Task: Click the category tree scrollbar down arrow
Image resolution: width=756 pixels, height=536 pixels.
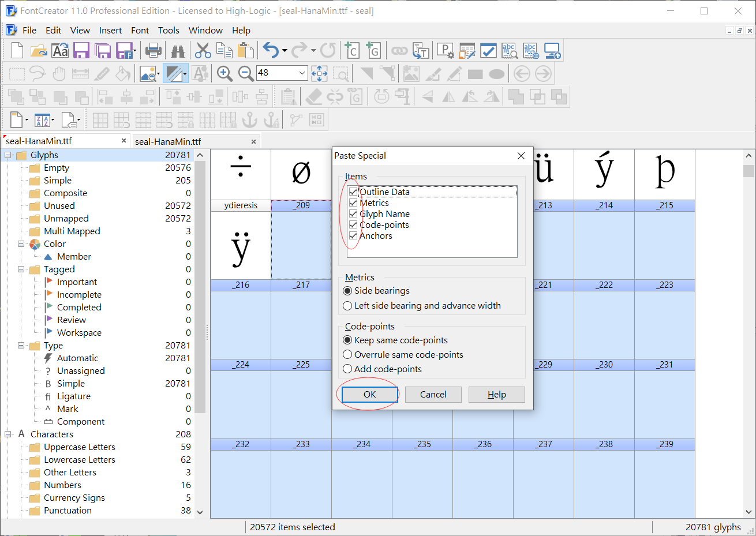Action: (200, 512)
